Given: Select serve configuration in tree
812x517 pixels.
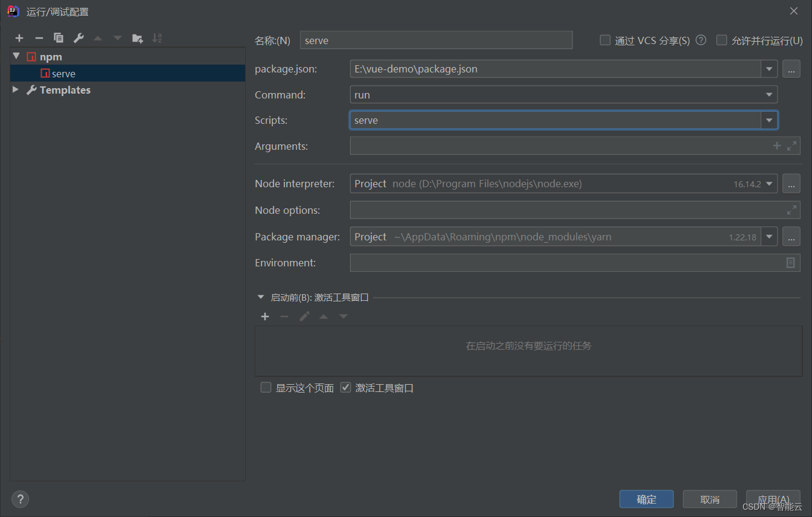Looking at the screenshot, I should click(x=127, y=73).
